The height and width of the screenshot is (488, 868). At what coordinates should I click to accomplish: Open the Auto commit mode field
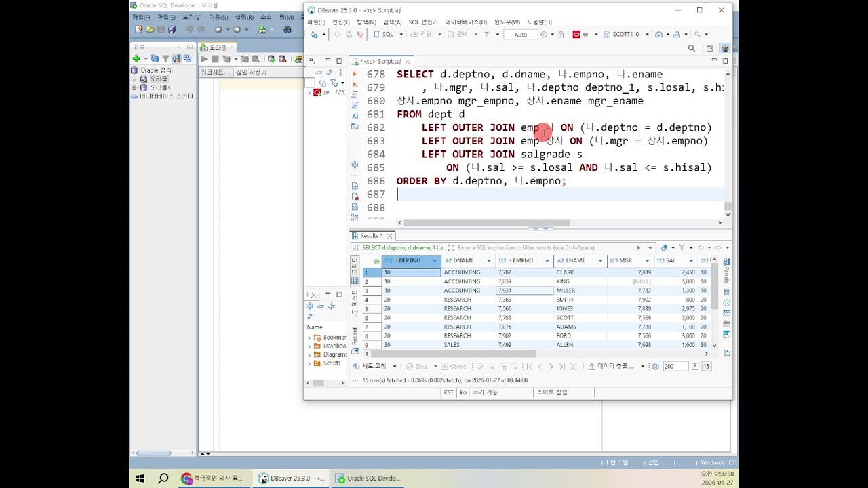click(x=520, y=34)
